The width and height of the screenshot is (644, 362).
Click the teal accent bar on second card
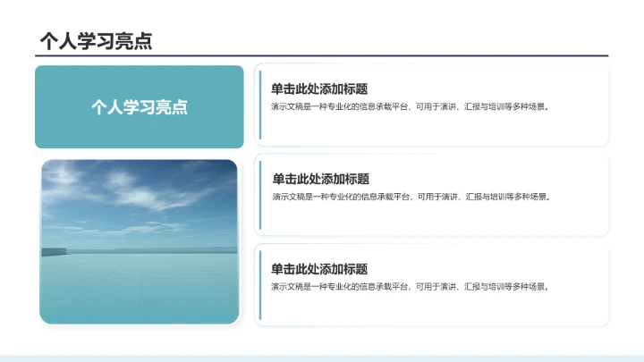click(259, 195)
